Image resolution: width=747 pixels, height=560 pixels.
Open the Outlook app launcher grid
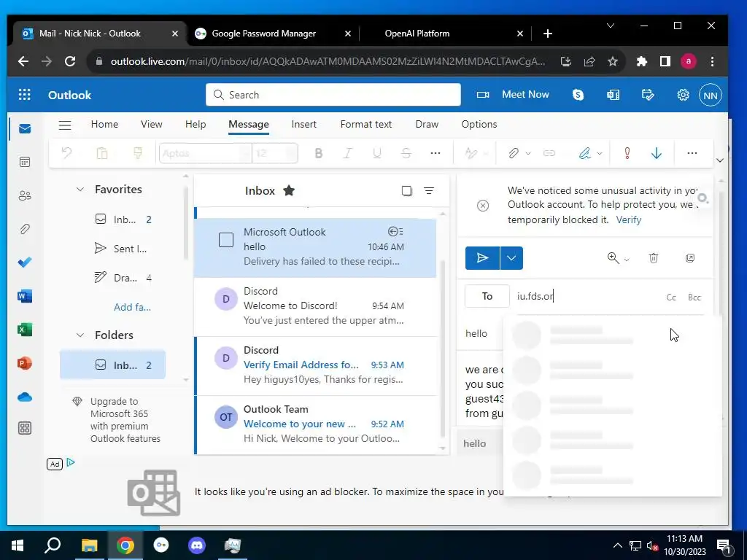tap(24, 95)
